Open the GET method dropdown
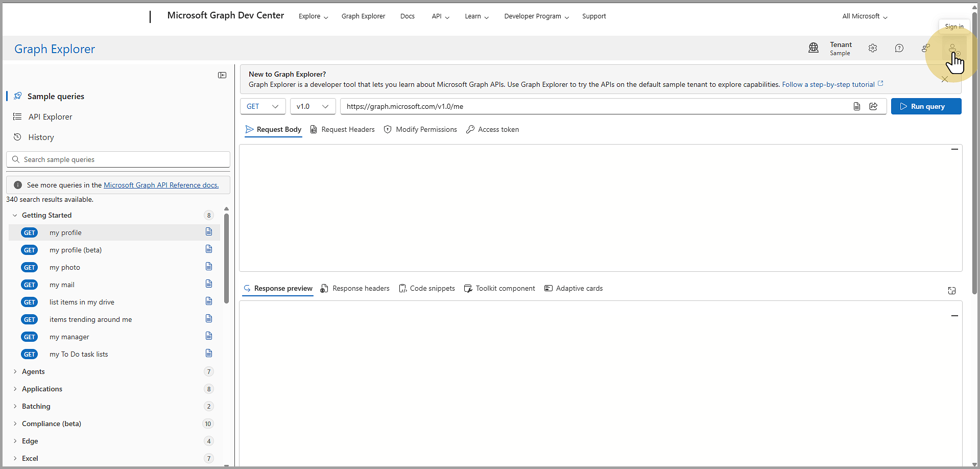Viewport: 980px width, 469px height. coord(262,106)
